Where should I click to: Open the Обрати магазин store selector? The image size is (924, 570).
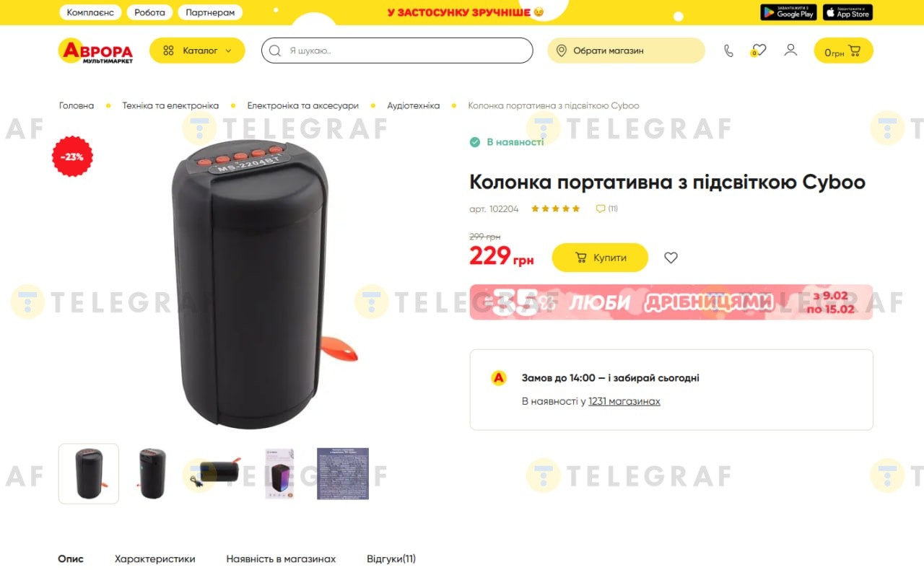(x=626, y=51)
